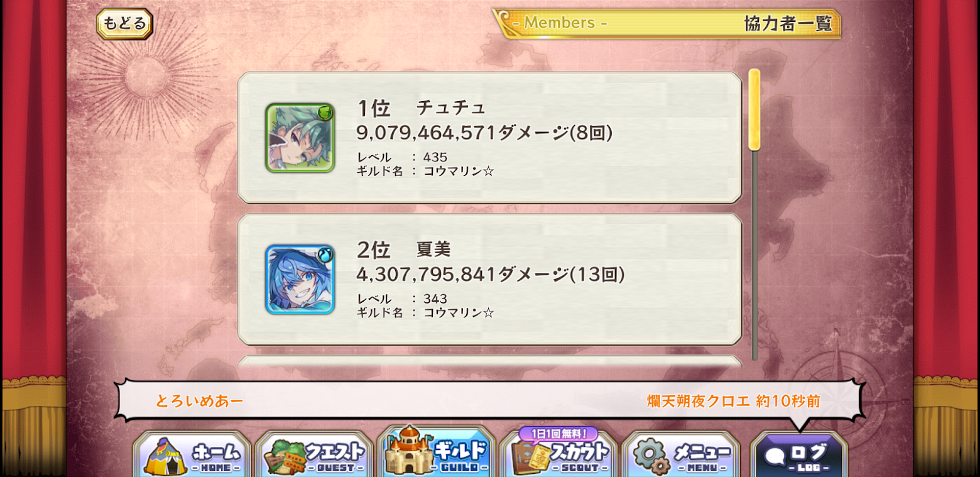Tap the もどる back button

click(x=124, y=24)
